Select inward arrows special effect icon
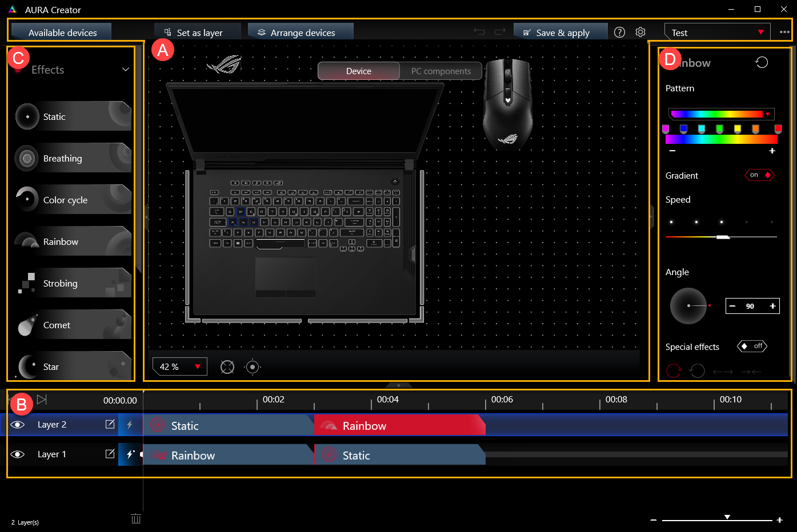 pyautogui.click(x=751, y=372)
